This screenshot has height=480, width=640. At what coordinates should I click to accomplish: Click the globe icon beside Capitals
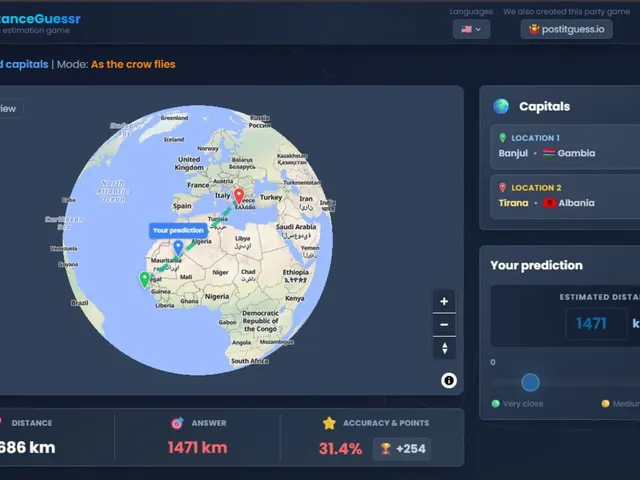pyautogui.click(x=501, y=106)
